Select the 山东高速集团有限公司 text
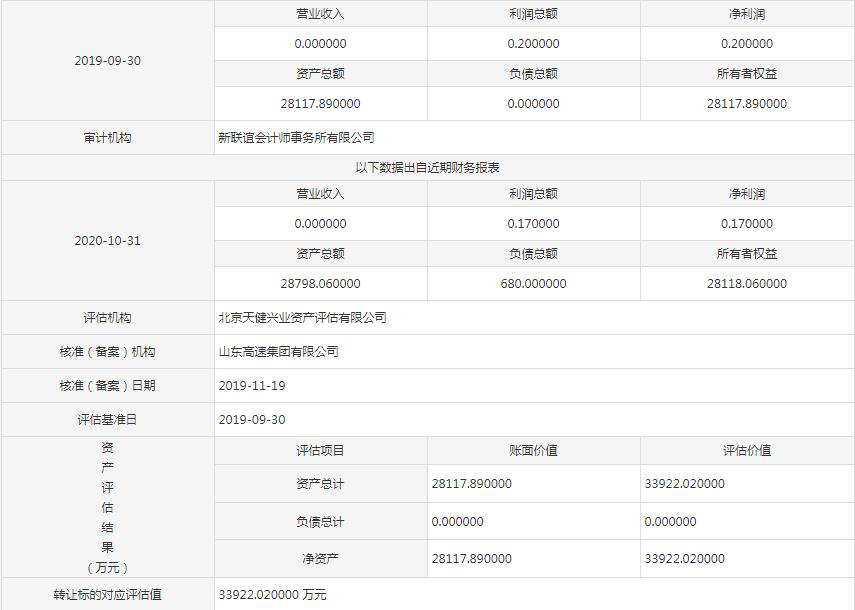Viewport: 855px width, 610px height. pyautogui.click(x=278, y=352)
